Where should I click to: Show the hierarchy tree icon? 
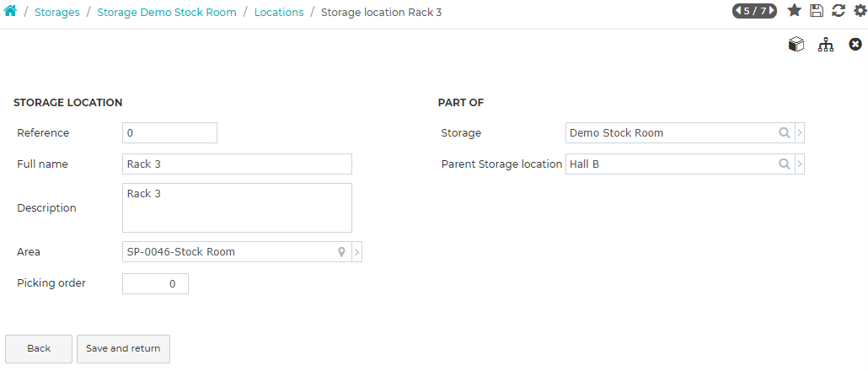click(826, 45)
